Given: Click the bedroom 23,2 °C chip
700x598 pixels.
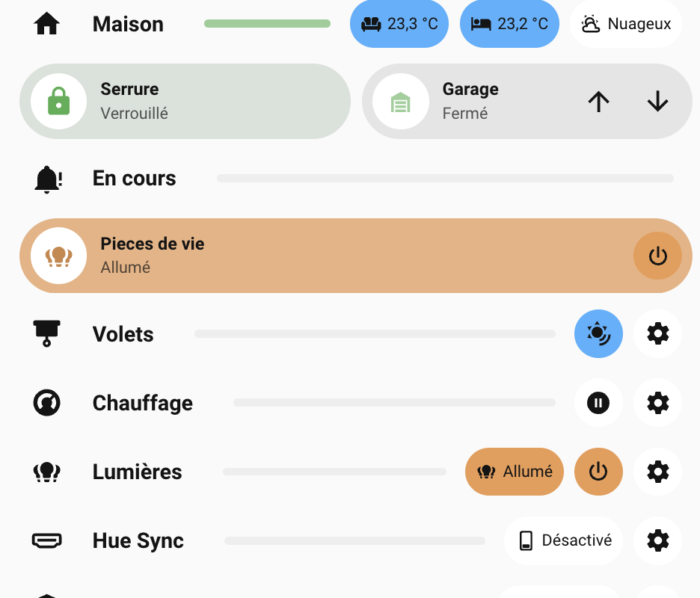Looking at the screenshot, I should coord(509,24).
